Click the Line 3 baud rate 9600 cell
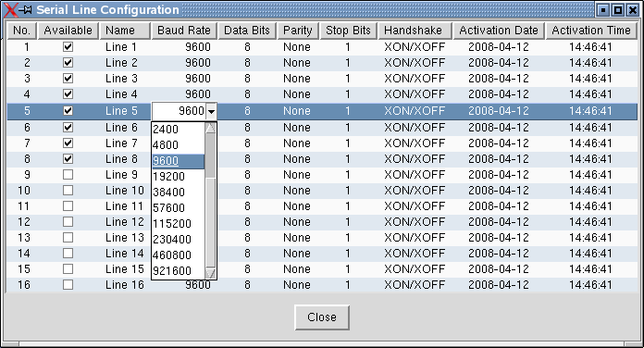Viewport: 644px width, 348px height. point(184,78)
